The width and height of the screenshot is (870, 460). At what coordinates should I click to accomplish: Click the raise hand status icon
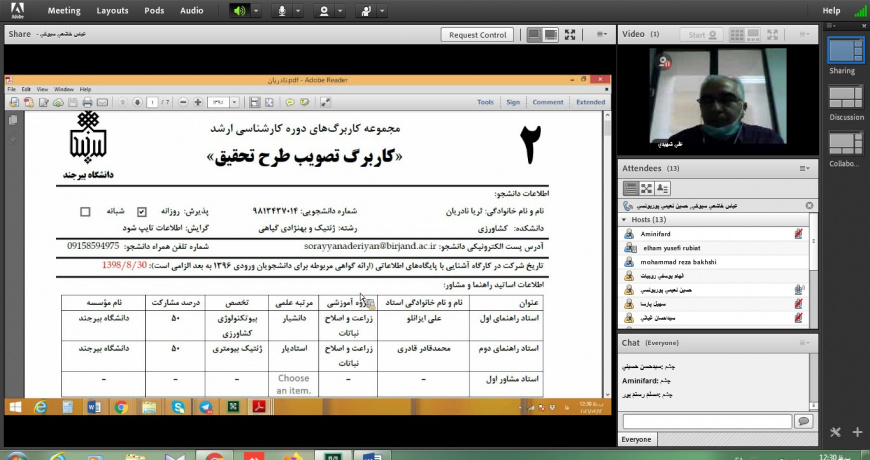(366, 11)
